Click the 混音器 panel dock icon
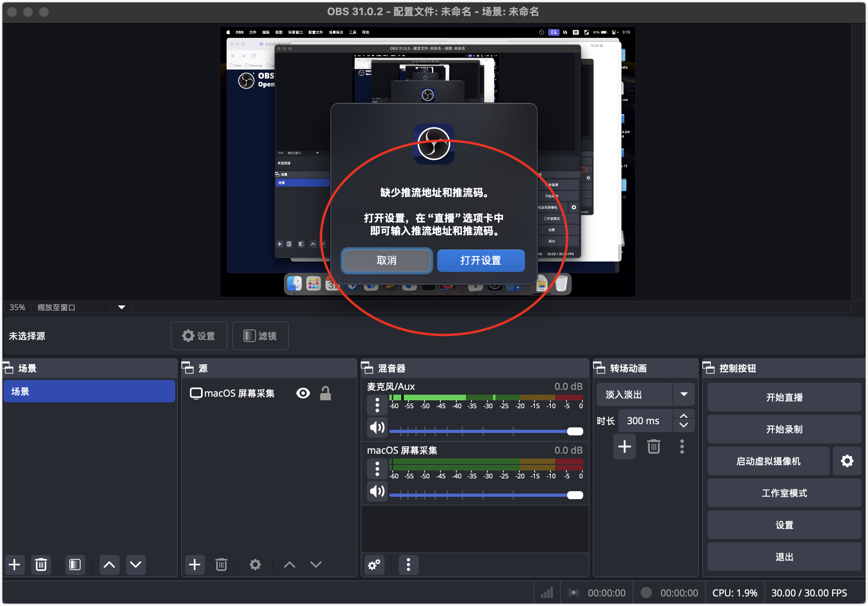Image resolution: width=868 pixels, height=606 pixels. coord(367,368)
